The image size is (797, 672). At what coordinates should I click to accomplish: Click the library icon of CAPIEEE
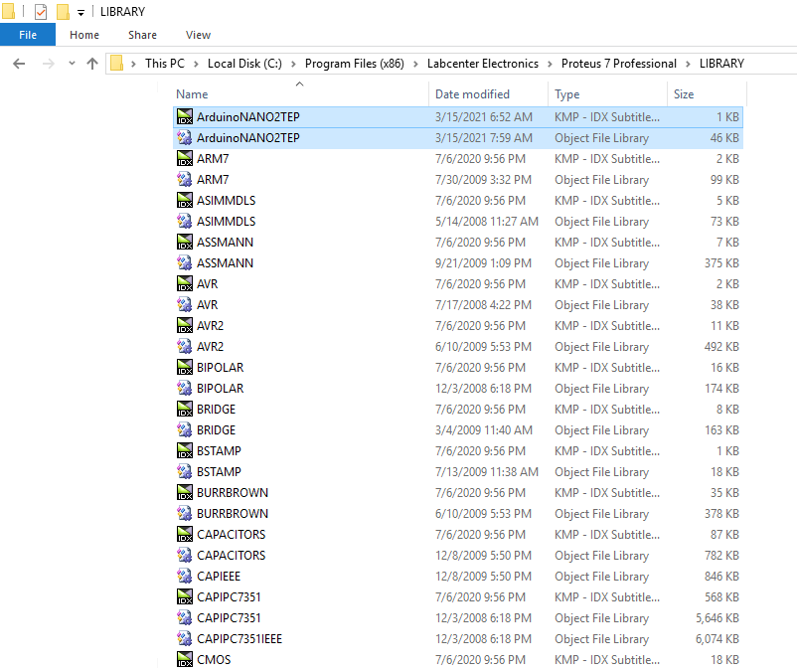pos(185,576)
